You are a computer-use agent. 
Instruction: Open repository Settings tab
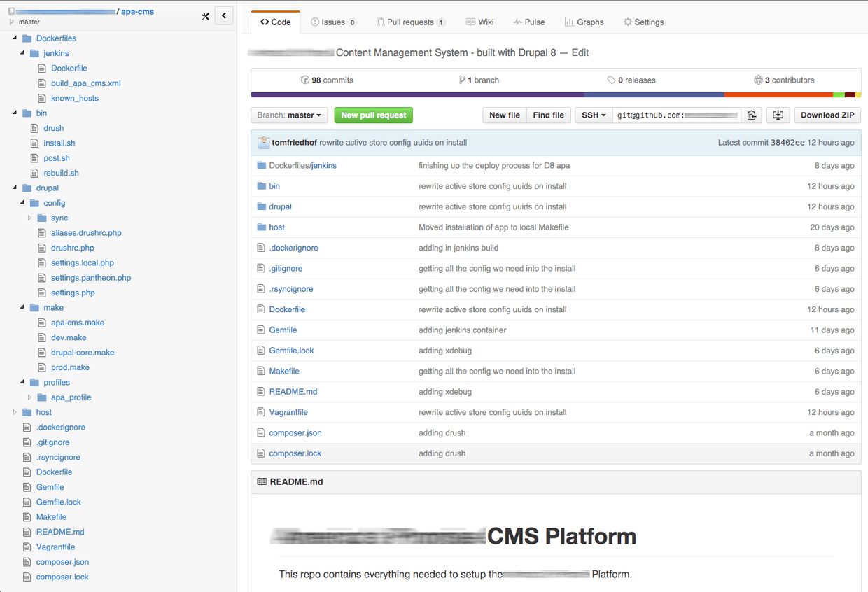pos(644,22)
